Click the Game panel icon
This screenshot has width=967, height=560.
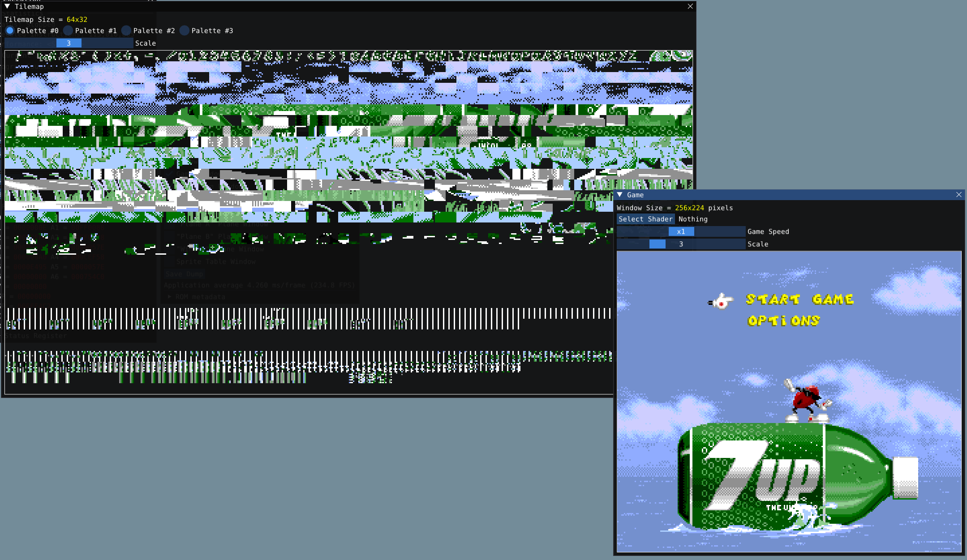[x=620, y=195]
